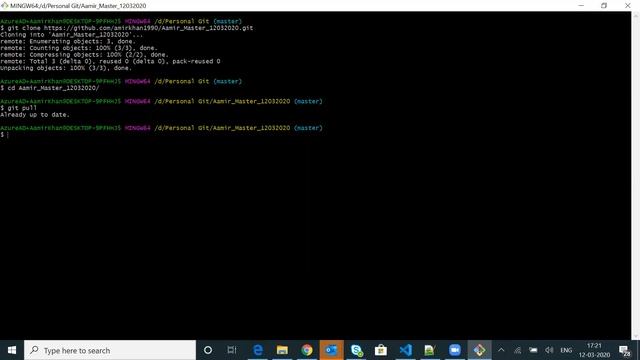The height and width of the screenshot is (360, 640).
Task: Click the last empty '$' prompt line
Action: point(4,135)
